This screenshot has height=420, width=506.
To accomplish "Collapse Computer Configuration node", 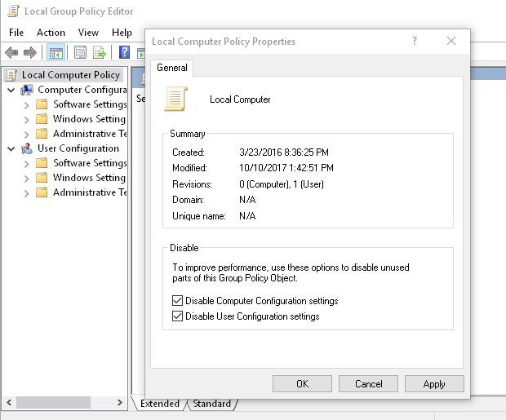I will 11,90.
